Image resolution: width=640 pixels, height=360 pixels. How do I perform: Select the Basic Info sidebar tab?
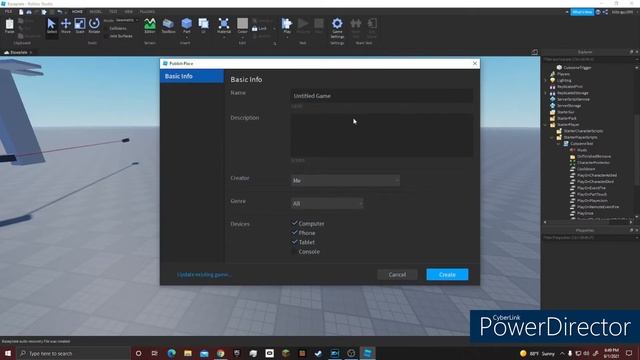click(x=192, y=76)
